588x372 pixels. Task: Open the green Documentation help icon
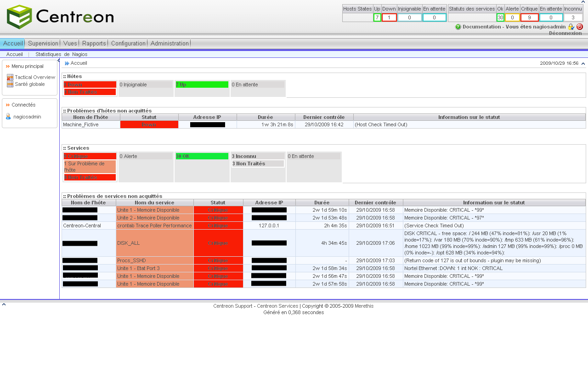click(458, 27)
